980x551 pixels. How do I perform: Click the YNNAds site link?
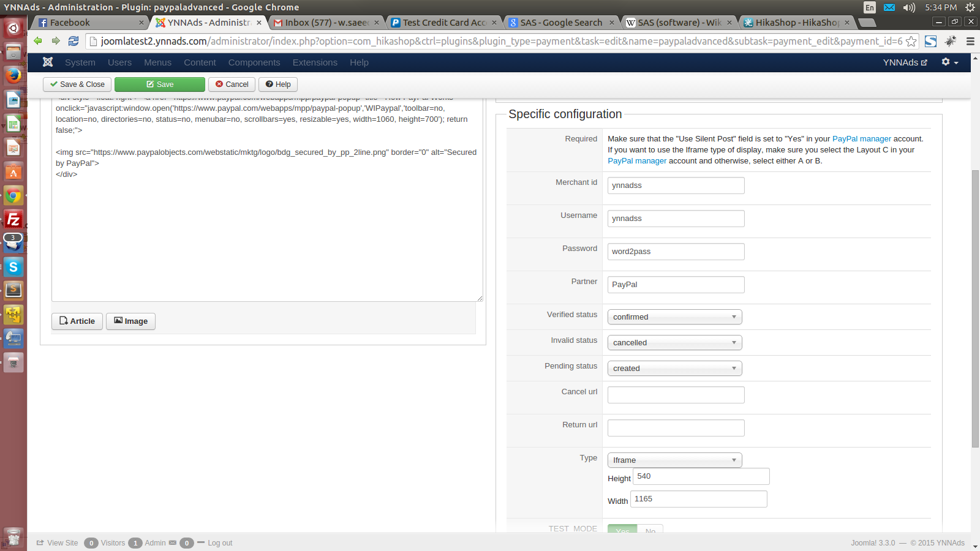tap(905, 62)
